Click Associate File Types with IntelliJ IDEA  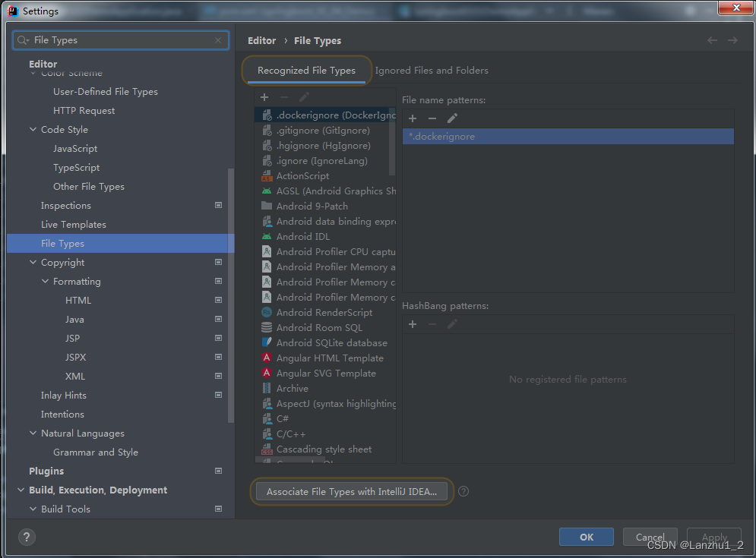click(352, 491)
